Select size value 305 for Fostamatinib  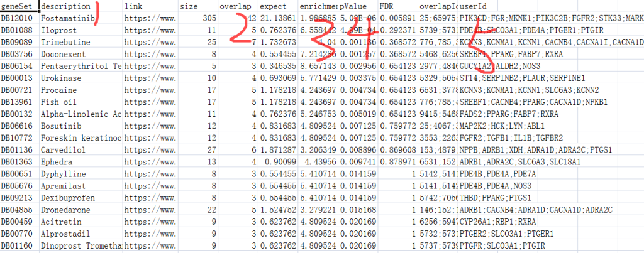coord(197,18)
